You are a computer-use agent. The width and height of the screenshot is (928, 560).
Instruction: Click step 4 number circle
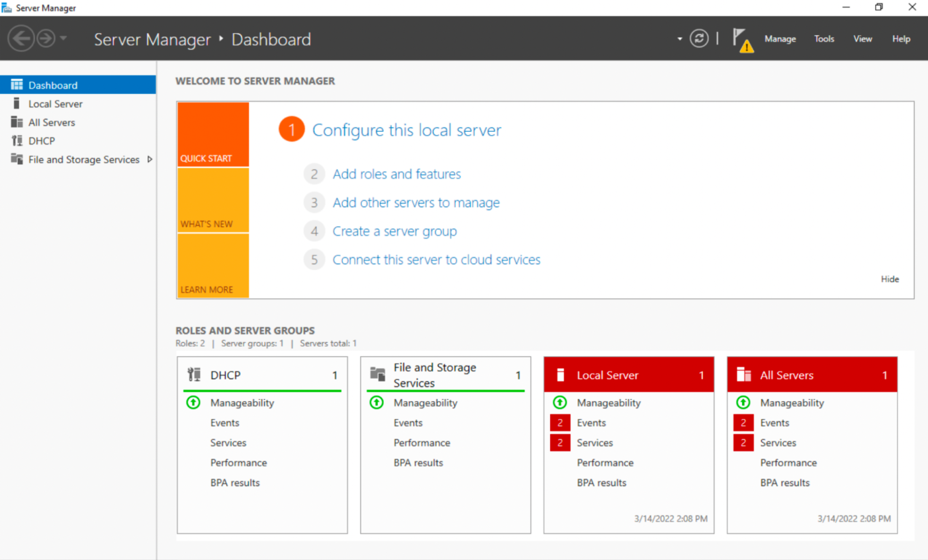pos(314,231)
